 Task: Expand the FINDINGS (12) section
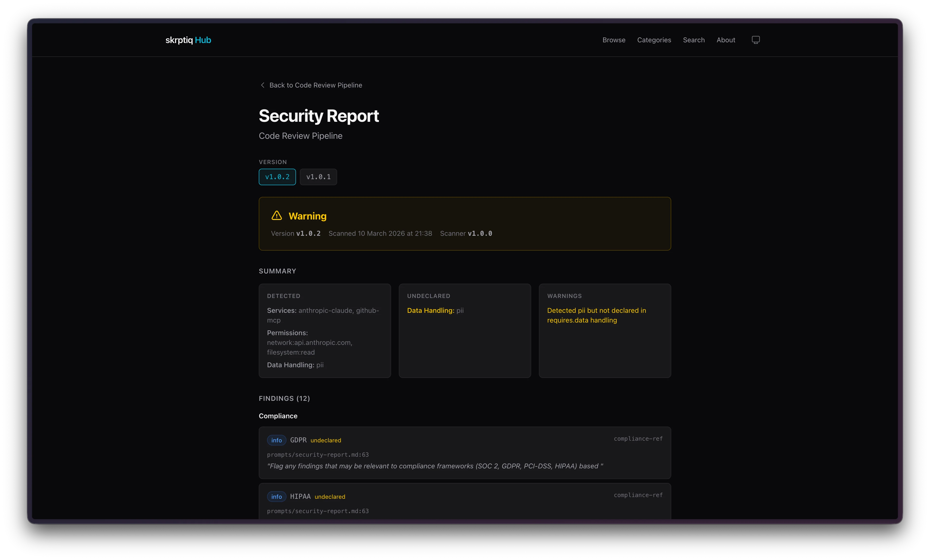pos(284,398)
